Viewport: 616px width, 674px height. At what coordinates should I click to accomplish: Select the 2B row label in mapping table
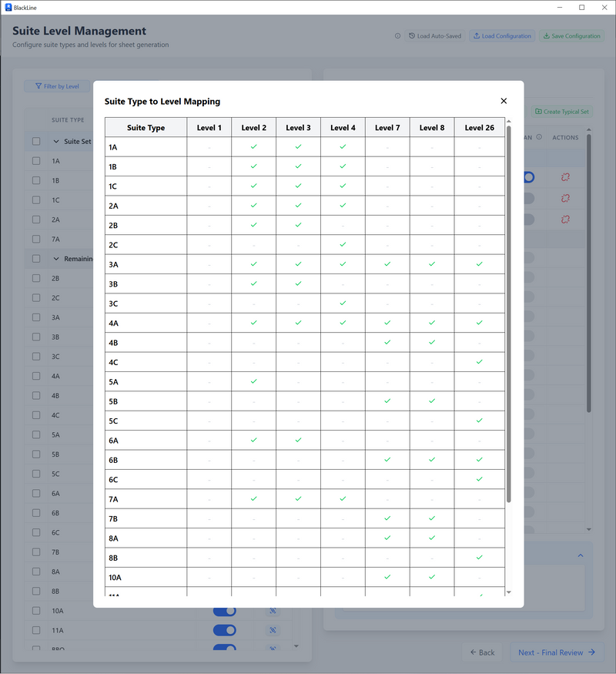tap(113, 225)
